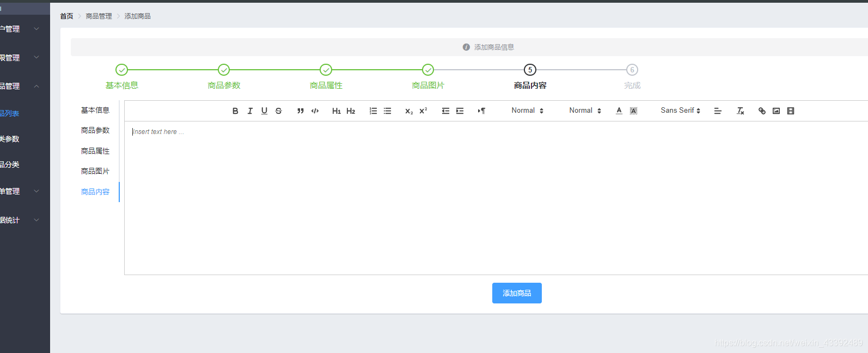Click the 商品图片 step check circle
The image size is (868, 353).
428,70
